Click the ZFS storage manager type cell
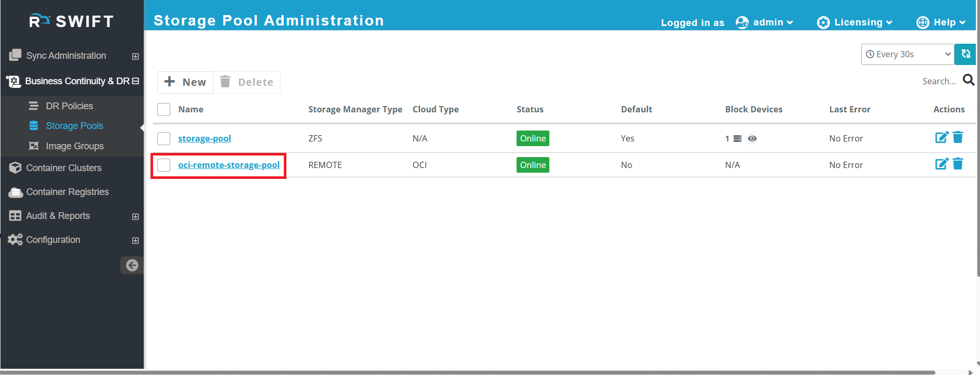This screenshot has height=375, width=980. 315,138
